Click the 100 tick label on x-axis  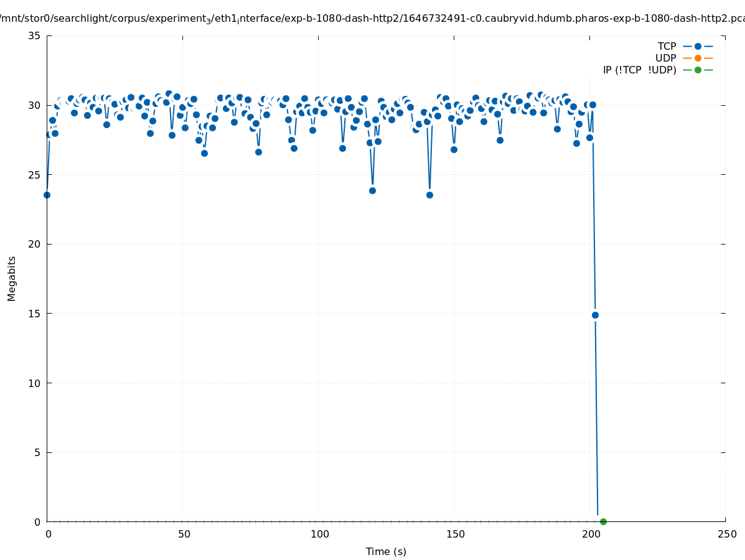coord(319,534)
